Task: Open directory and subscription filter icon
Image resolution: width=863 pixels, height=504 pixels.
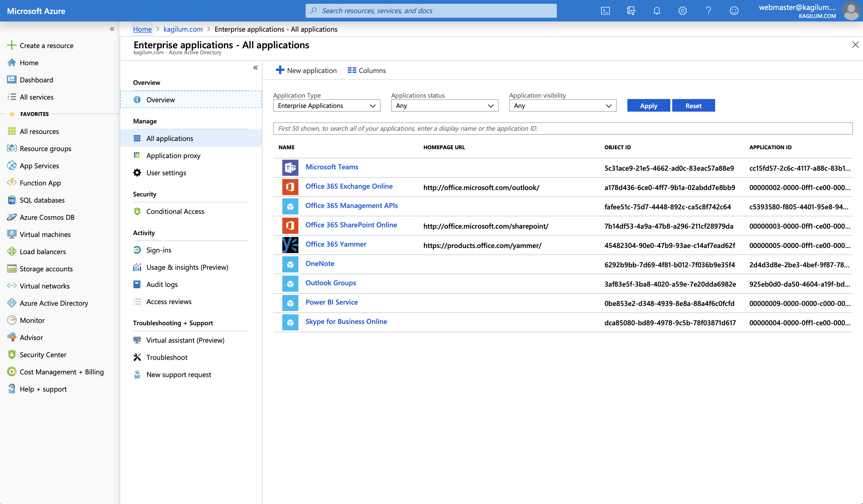Action: pyautogui.click(x=631, y=11)
